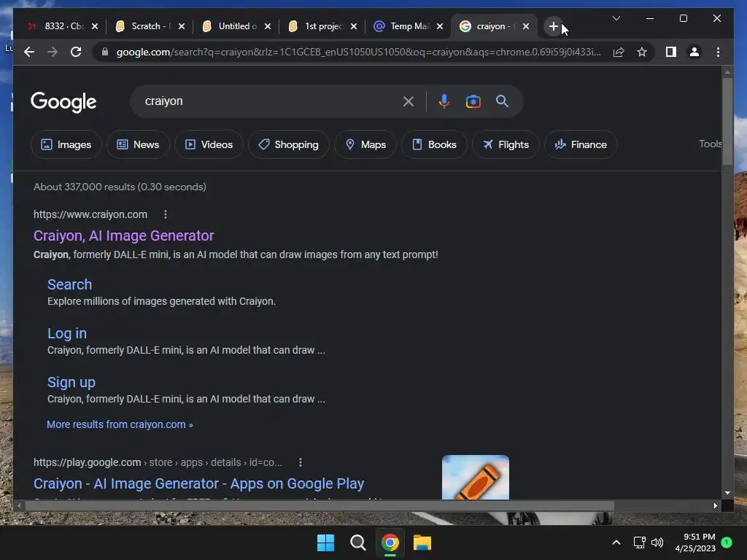Filter results by Books
The image size is (747, 560).
pos(434,144)
